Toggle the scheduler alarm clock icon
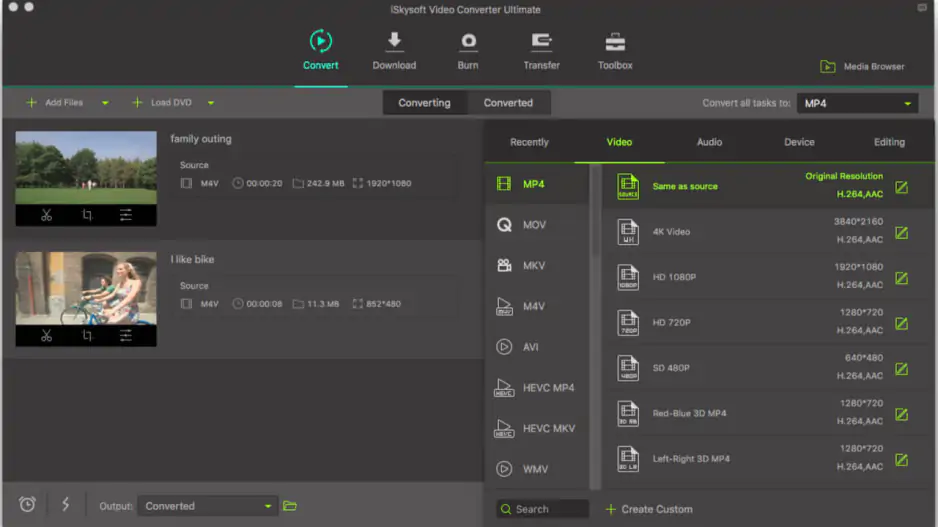 click(x=27, y=505)
